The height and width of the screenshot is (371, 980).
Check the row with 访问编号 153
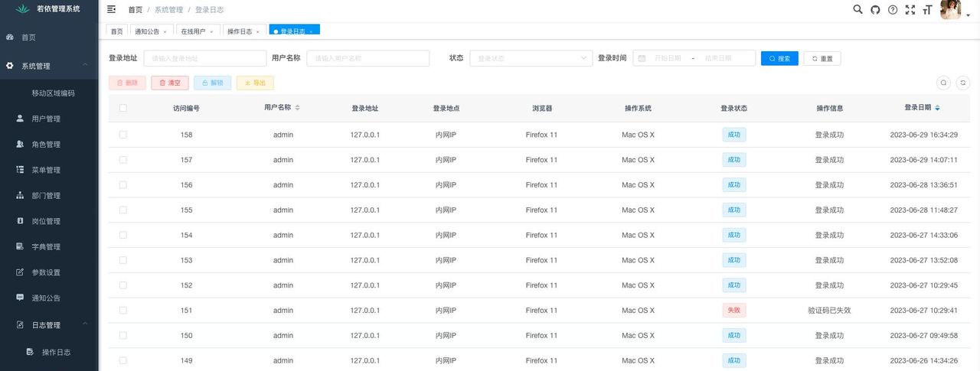(x=122, y=260)
